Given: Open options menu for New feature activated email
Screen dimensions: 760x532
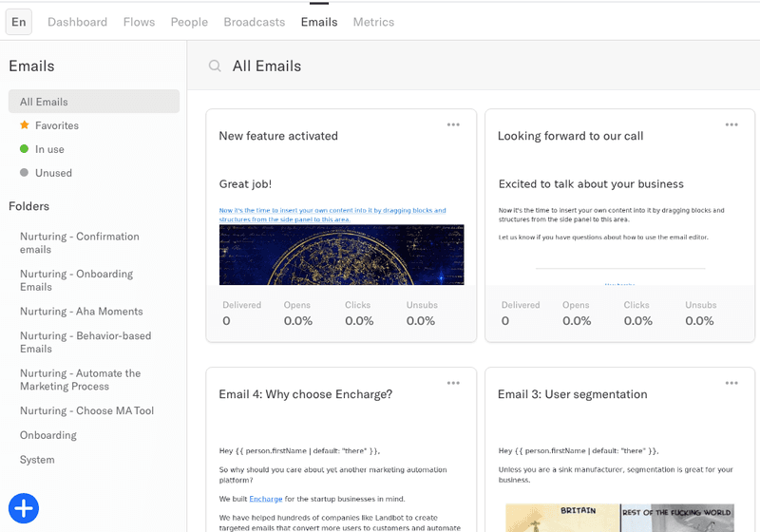Looking at the screenshot, I should point(453,124).
